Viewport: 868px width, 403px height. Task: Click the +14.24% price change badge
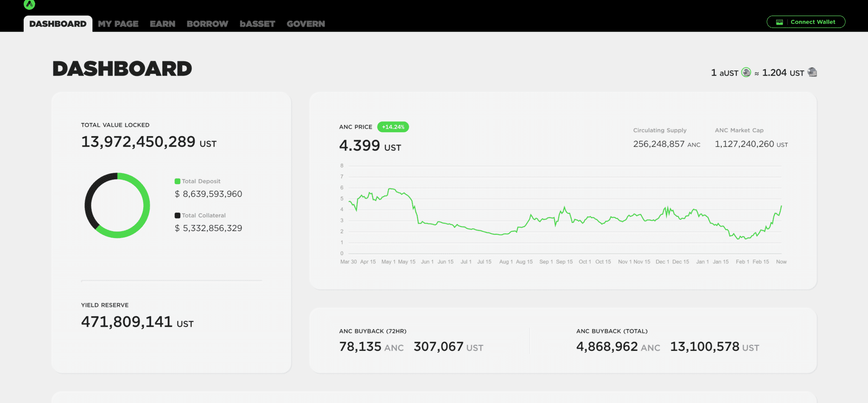click(393, 127)
